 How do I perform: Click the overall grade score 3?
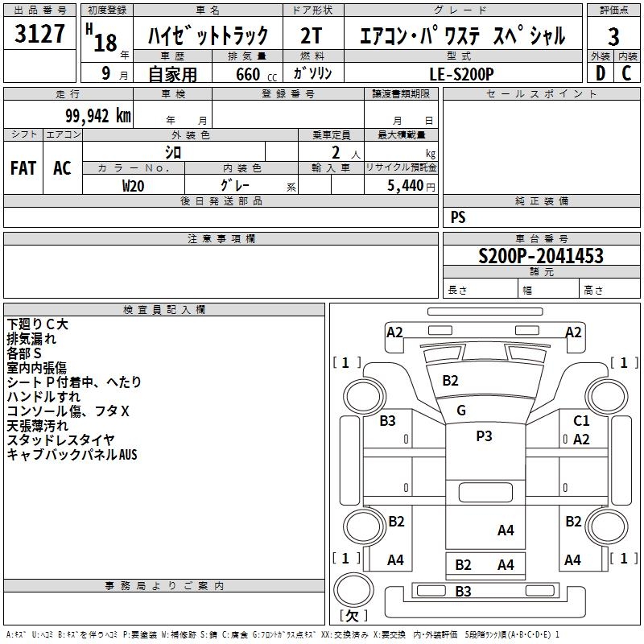pyautogui.click(x=613, y=36)
